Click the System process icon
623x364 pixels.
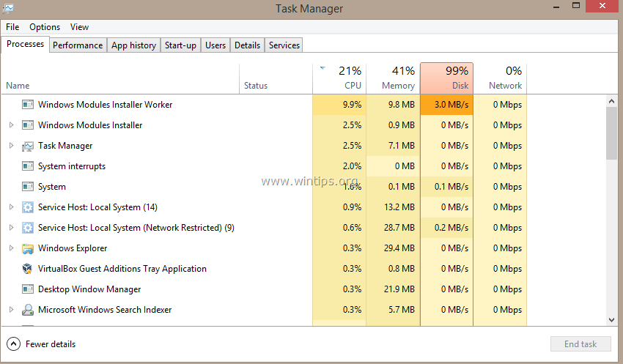[28, 187]
